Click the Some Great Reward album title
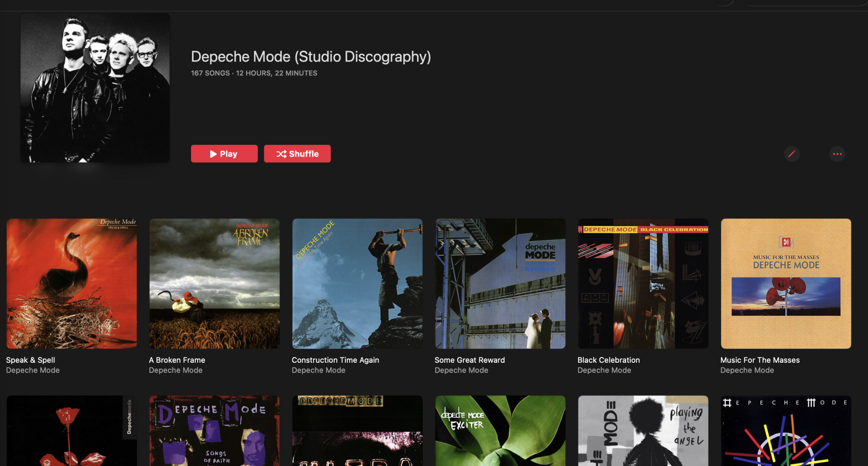 (470, 360)
